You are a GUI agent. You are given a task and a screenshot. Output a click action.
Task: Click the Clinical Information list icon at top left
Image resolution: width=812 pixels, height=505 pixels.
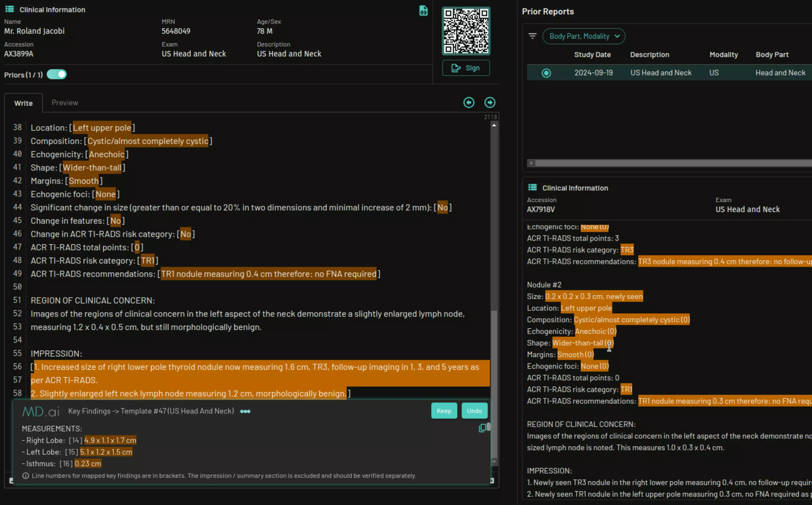point(10,9)
